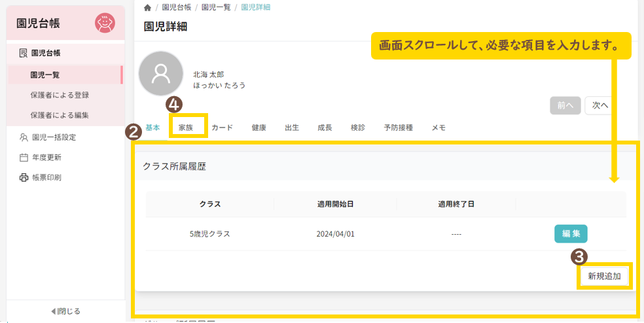This screenshot has width=644, height=323.
Task: Click the home icon in breadcrumb
Action: (x=148, y=7)
